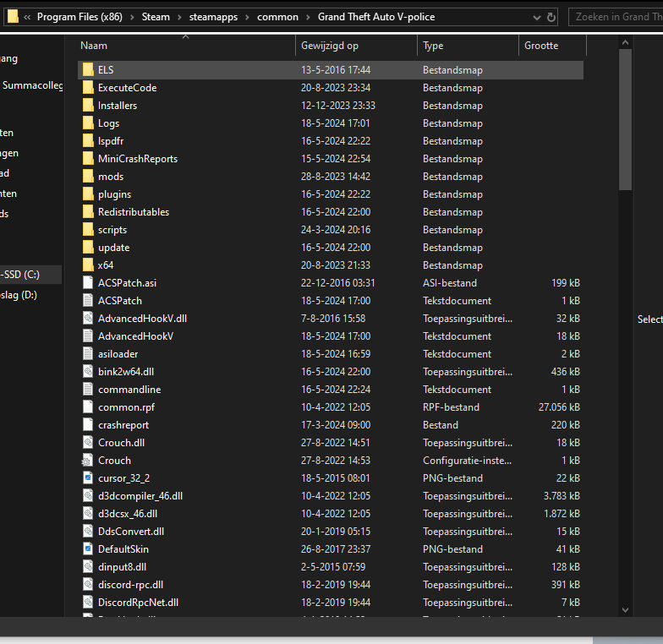Navigate to Program Files (x86) breadcrumb

coord(79,17)
